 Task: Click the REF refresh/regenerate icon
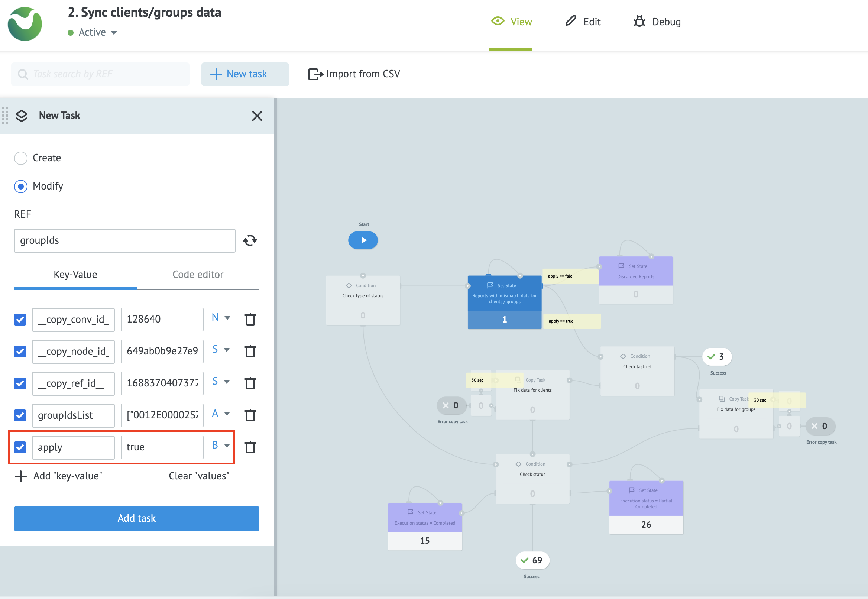(x=250, y=240)
